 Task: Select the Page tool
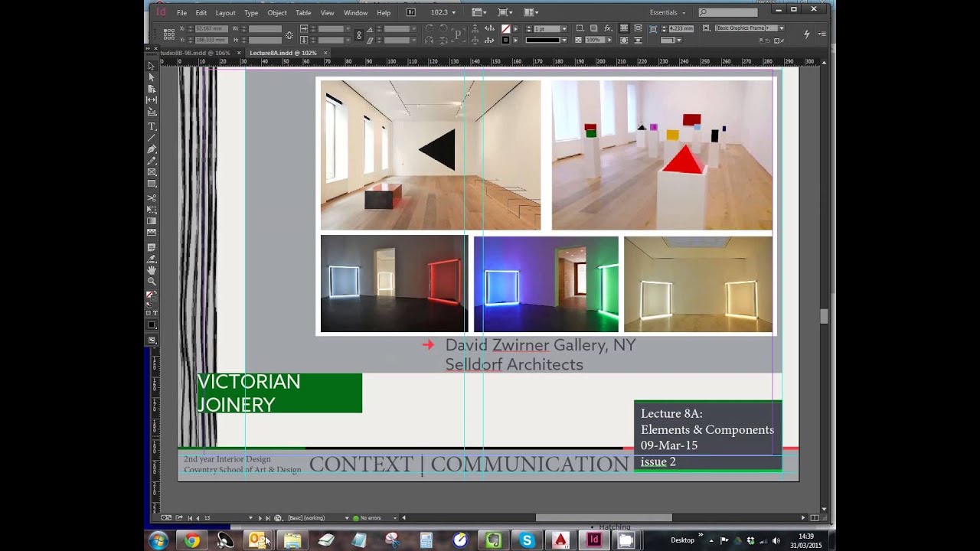coord(152,89)
